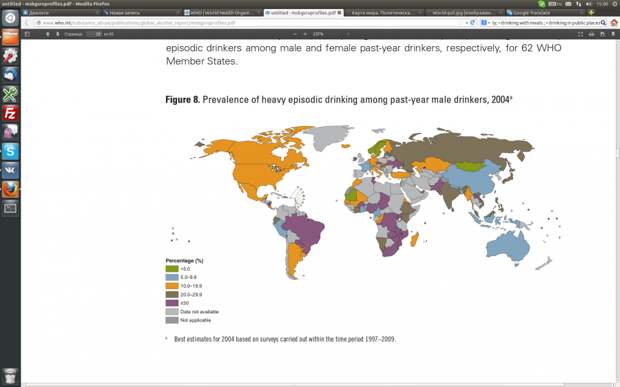Open Skype from the launcher
Screen dimensions: 620x387
(10, 151)
